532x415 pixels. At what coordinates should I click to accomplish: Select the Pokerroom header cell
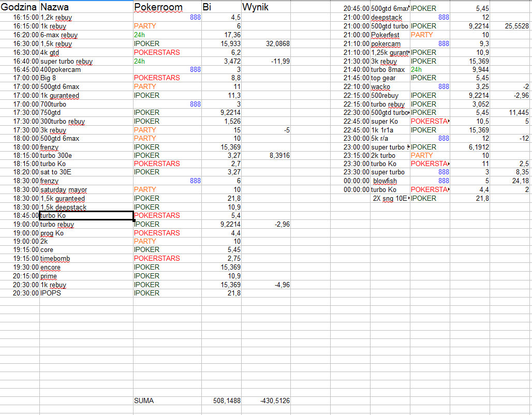point(167,7)
